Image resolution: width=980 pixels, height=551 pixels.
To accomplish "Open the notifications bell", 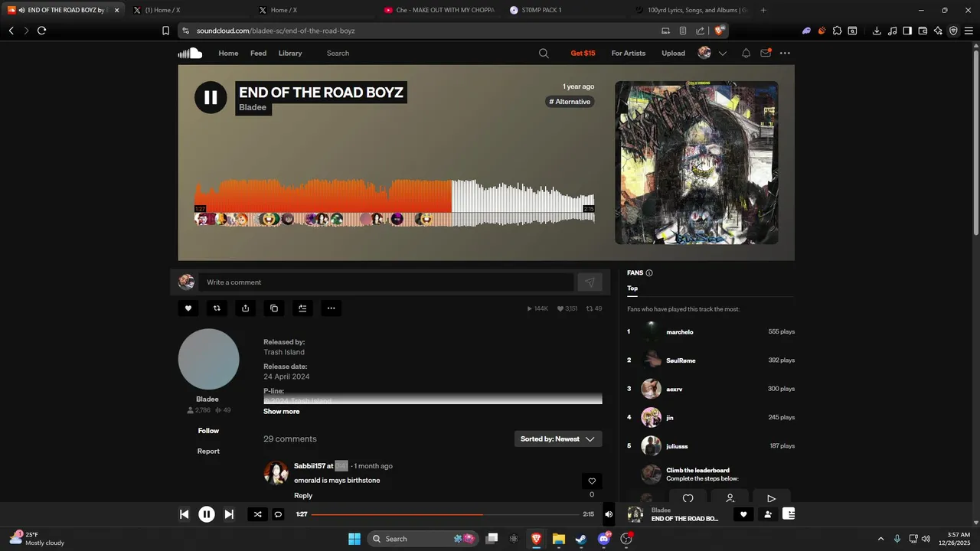I will click(x=746, y=53).
